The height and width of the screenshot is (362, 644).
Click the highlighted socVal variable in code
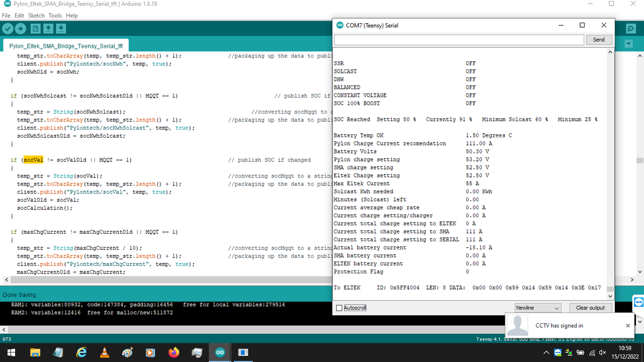pyautogui.click(x=33, y=160)
